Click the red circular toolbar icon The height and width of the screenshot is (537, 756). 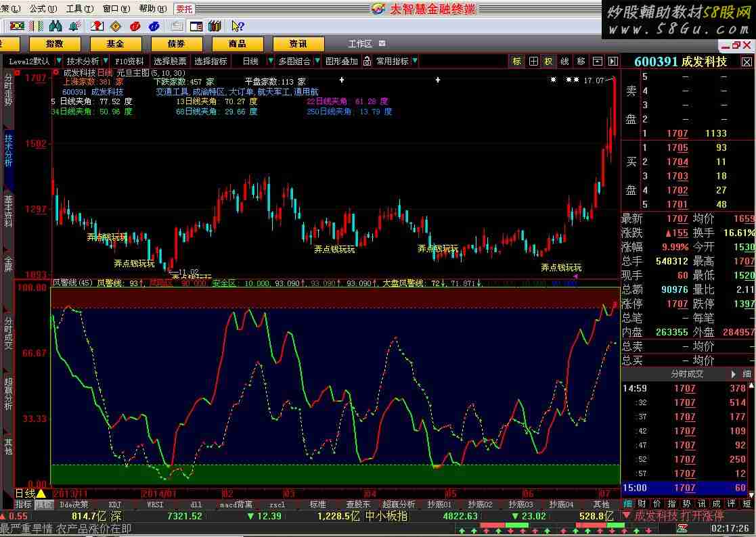(x=135, y=26)
